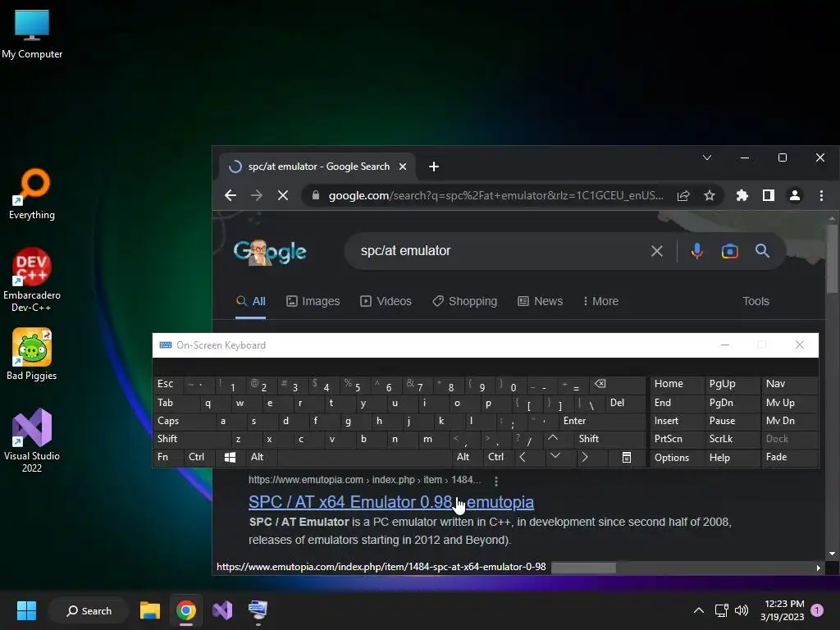The height and width of the screenshot is (630, 840).
Task: Open search Tools options
Action: tap(756, 301)
